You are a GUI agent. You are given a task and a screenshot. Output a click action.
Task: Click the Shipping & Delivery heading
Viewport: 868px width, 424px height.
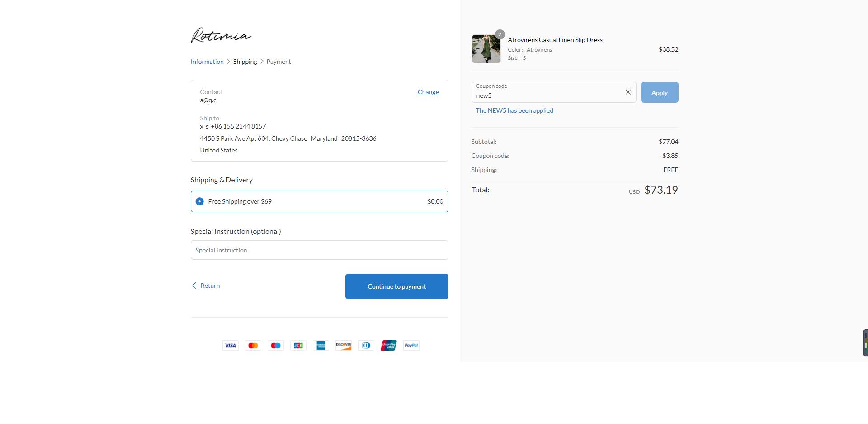[222, 180]
